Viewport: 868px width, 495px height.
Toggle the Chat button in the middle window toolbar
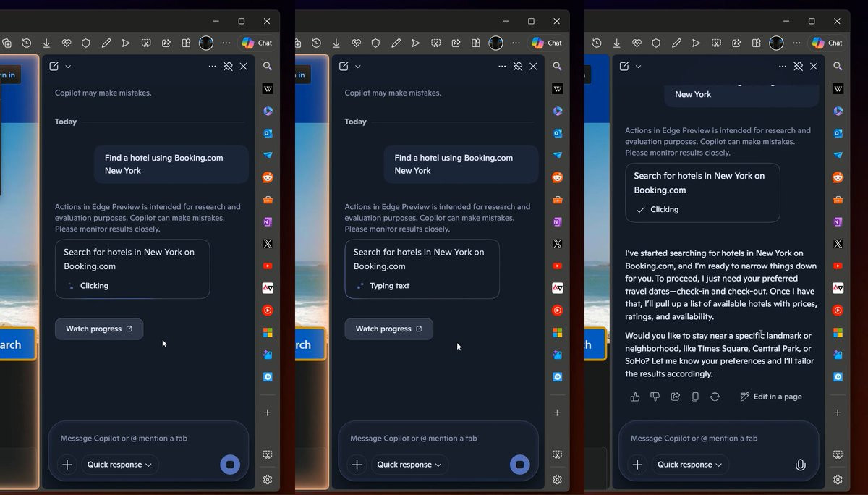546,43
